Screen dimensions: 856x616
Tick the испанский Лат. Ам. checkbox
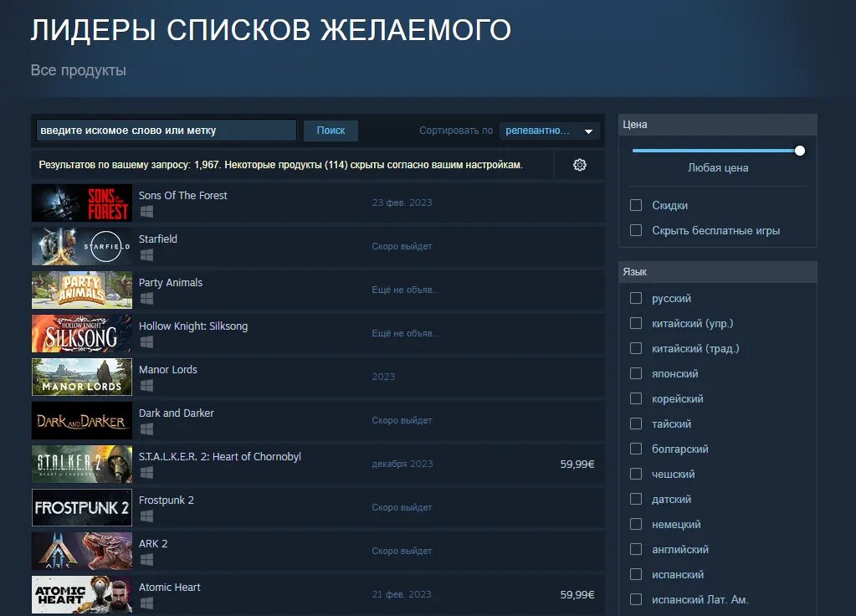point(636,599)
